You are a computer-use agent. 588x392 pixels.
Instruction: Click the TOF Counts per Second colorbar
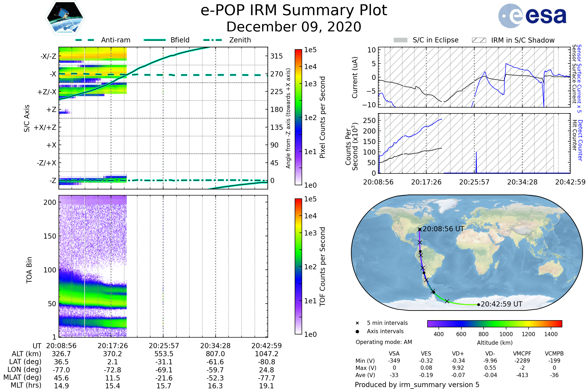point(298,266)
